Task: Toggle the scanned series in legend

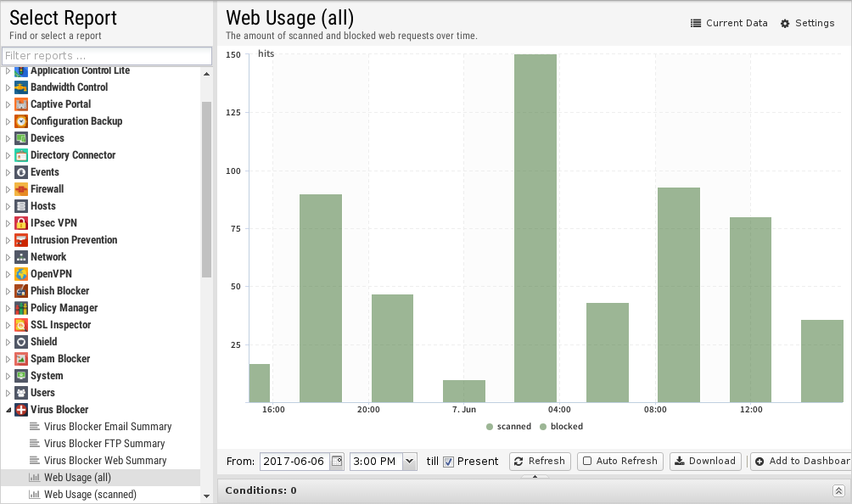Action: coord(508,426)
